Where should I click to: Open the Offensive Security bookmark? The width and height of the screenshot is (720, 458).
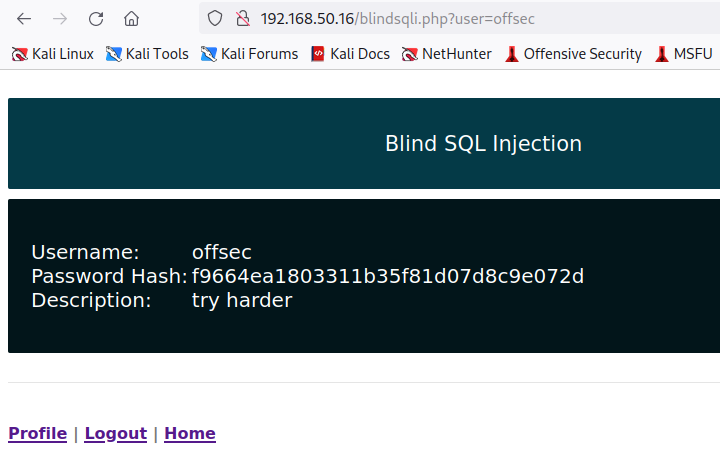(573, 54)
